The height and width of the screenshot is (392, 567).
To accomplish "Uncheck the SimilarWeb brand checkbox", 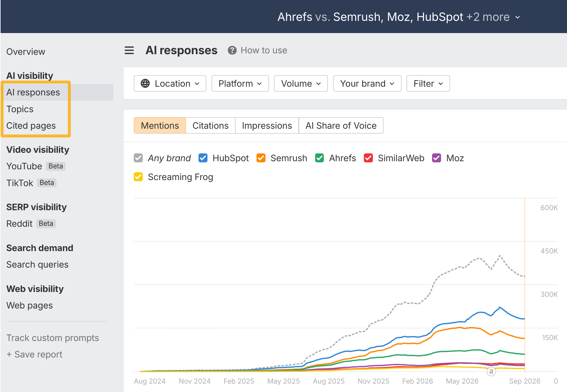I will click(x=368, y=158).
